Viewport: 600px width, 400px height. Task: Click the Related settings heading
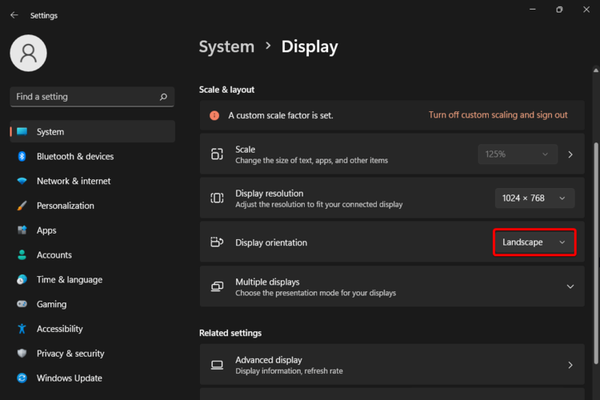click(230, 333)
